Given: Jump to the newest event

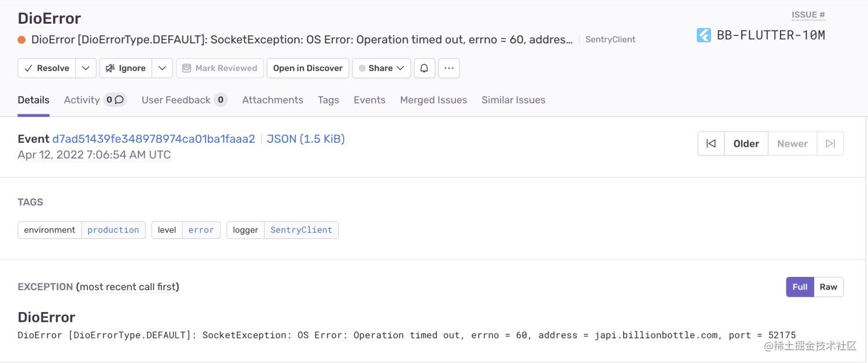Looking at the screenshot, I should click(830, 143).
